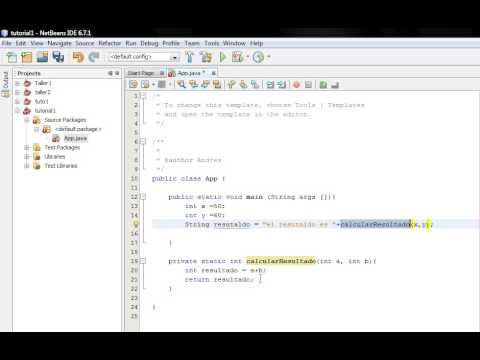This screenshot has height=360, width=480.
Task: Click the Debug Main Project icon
Action: 238,57
